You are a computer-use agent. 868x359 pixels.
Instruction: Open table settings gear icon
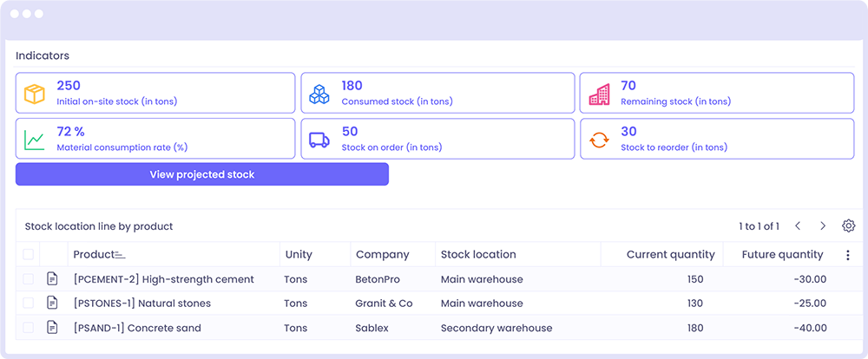(848, 225)
